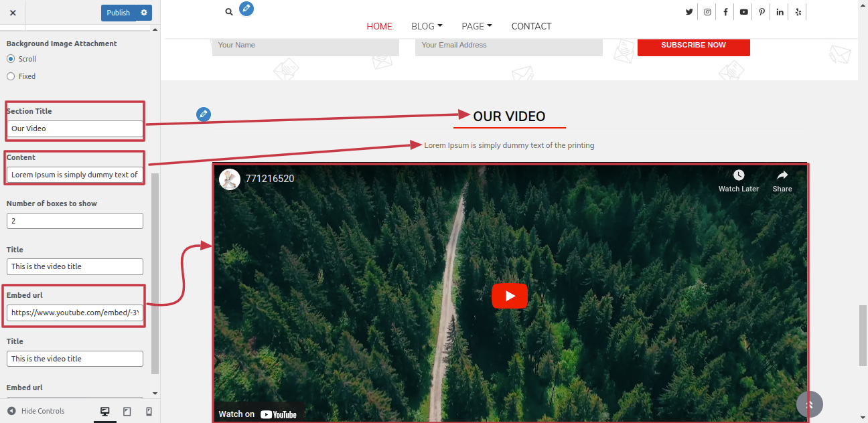Expand the PAGE dropdown menu
This screenshot has width=868, height=423.
pos(477,26)
